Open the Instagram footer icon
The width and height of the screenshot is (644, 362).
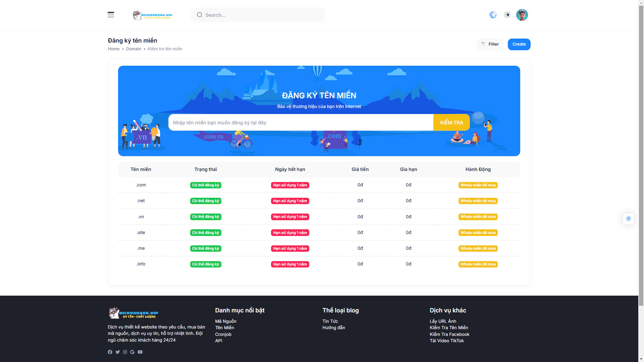[125, 352]
